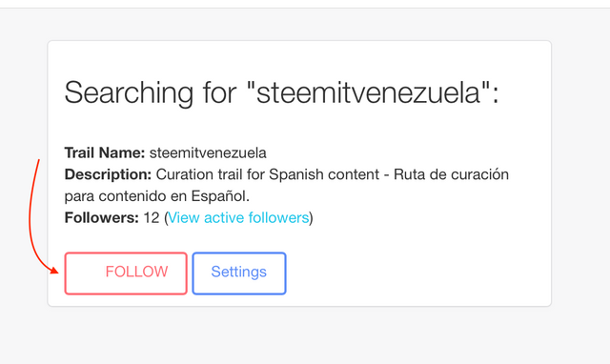Screen dimensions: 610x364
Task: Click the red FOLLOW button
Action: click(126, 273)
